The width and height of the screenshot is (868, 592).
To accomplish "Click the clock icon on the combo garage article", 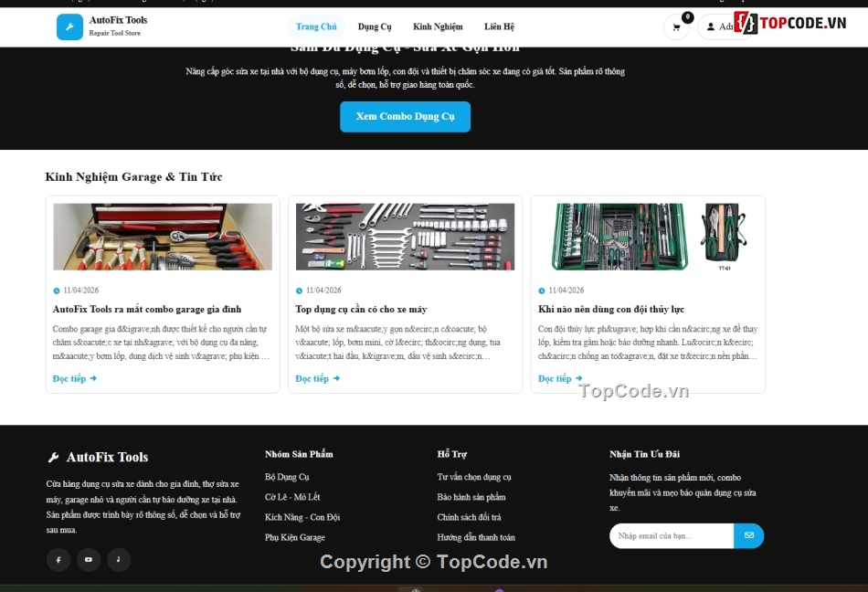I will 57,291.
